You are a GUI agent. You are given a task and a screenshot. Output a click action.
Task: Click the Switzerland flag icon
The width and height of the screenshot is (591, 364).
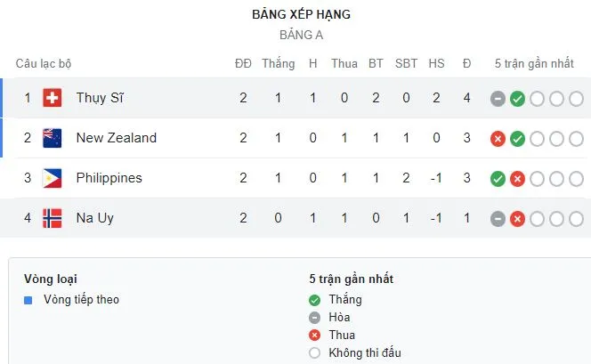(x=52, y=98)
